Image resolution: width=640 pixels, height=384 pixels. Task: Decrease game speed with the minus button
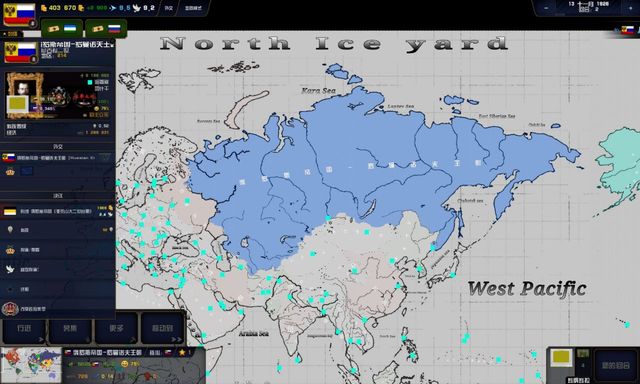(x=546, y=8)
